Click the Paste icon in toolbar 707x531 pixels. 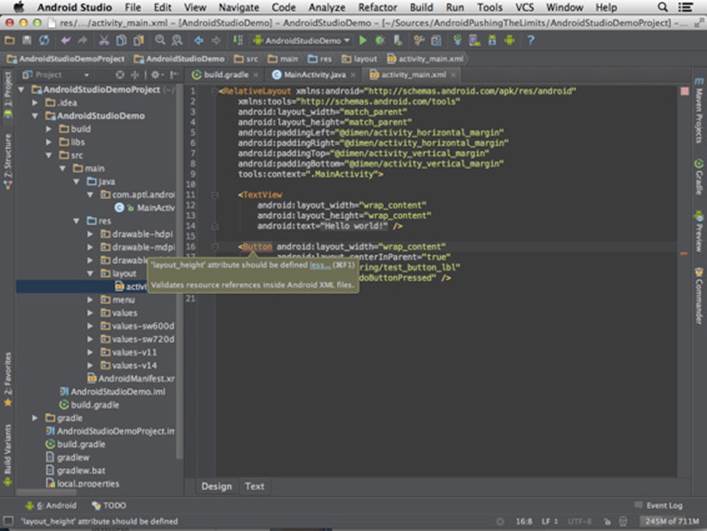coord(138,41)
